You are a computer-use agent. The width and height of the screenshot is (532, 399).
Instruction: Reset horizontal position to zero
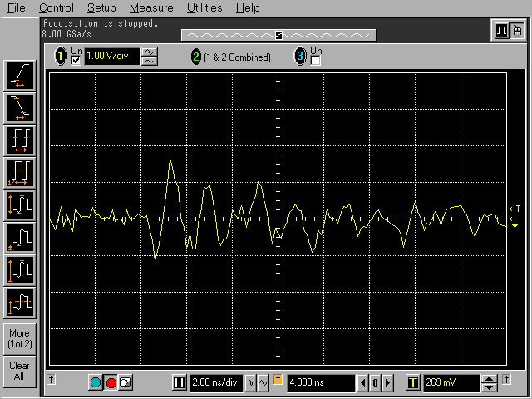(x=375, y=383)
